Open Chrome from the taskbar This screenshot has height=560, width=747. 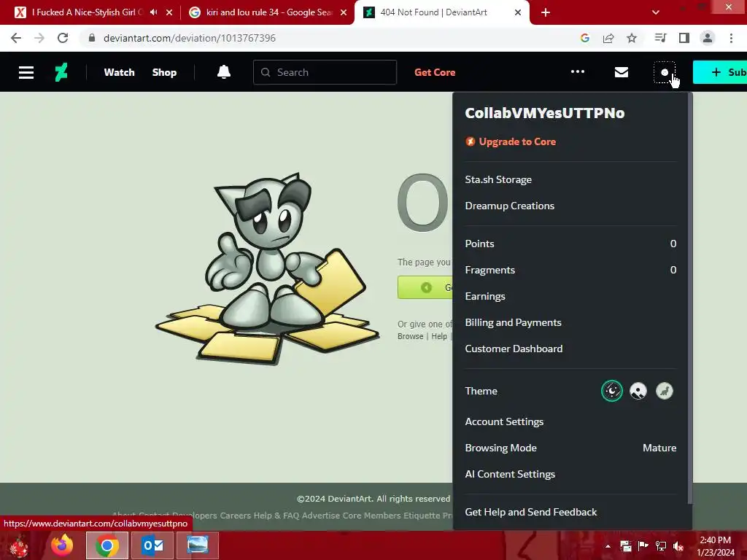tap(107, 545)
